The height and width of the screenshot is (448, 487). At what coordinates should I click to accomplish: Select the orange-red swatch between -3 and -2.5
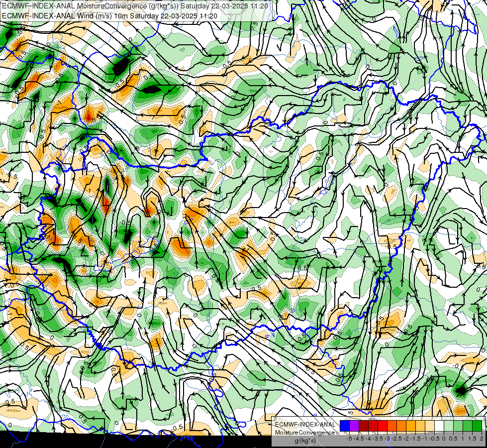pyautogui.click(x=392, y=426)
